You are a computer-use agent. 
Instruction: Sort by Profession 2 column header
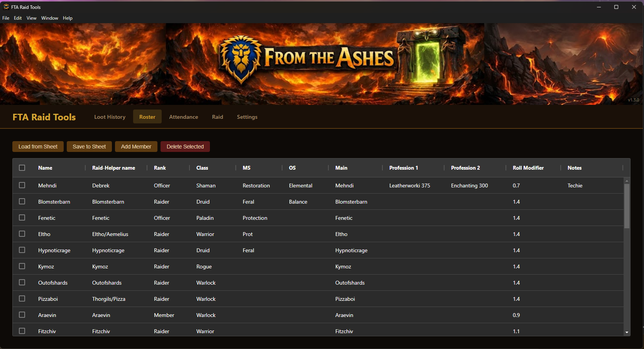[x=465, y=168]
